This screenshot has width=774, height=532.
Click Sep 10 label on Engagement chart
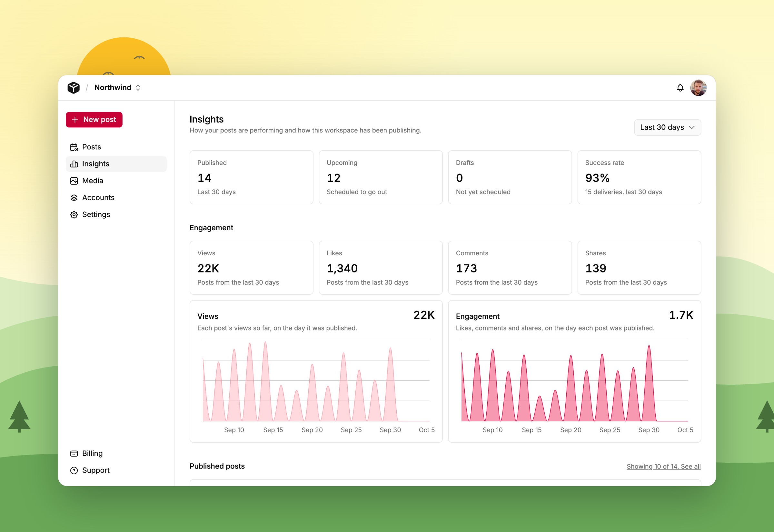[x=492, y=430]
